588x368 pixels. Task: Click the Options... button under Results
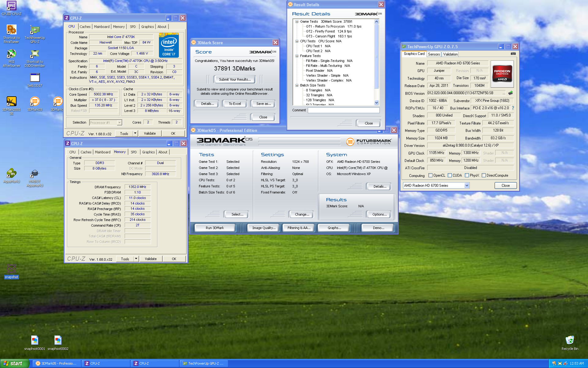pyautogui.click(x=379, y=214)
